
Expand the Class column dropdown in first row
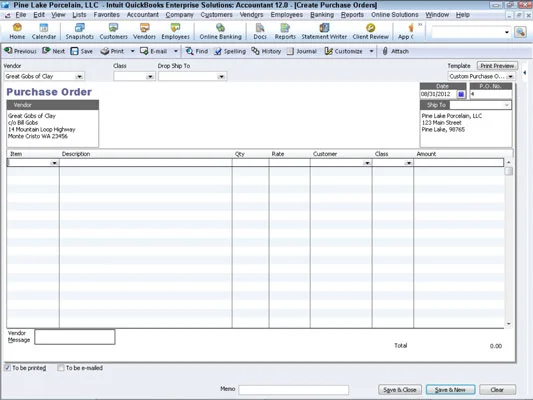(408, 163)
